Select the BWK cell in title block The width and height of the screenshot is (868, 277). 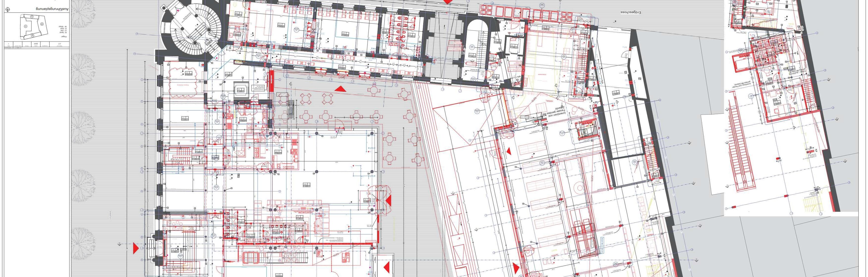(x=36, y=44)
